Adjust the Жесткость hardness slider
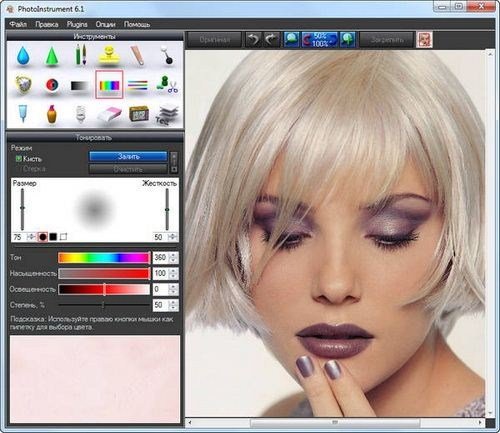500x433 pixels. [167, 209]
